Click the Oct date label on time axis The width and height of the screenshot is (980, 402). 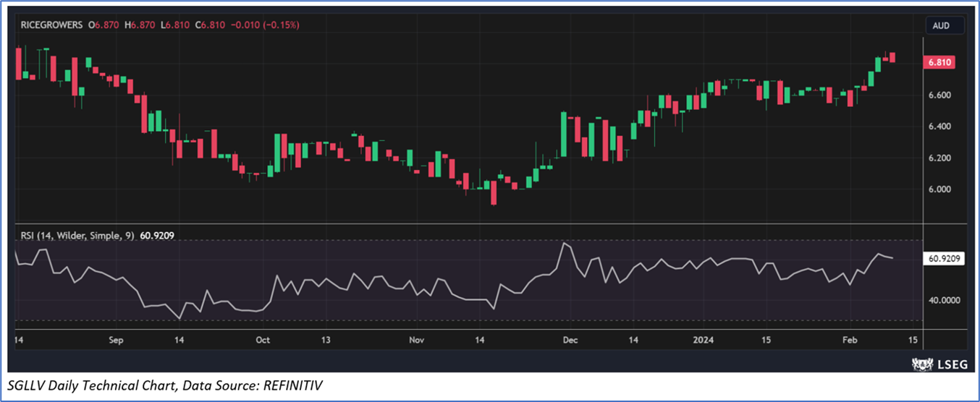pos(263,340)
